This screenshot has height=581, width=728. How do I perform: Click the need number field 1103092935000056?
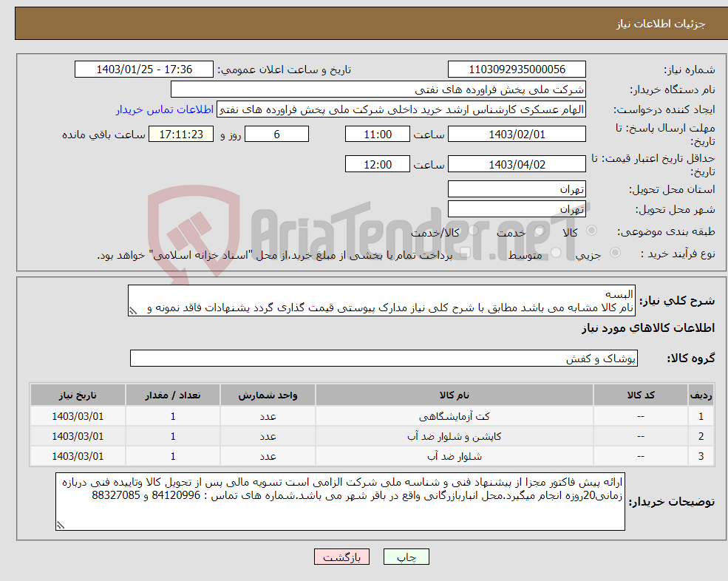pyautogui.click(x=517, y=69)
